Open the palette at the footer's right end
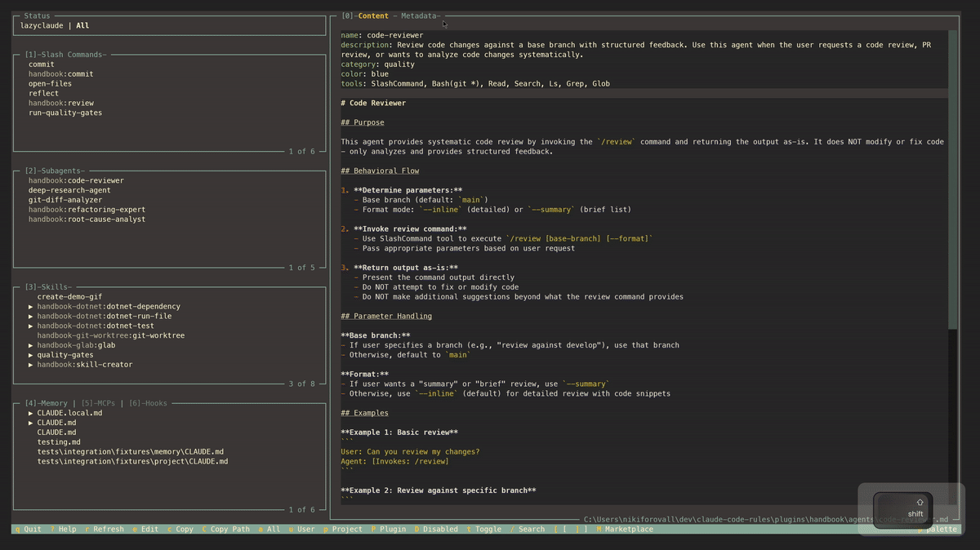 [x=941, y=529]
